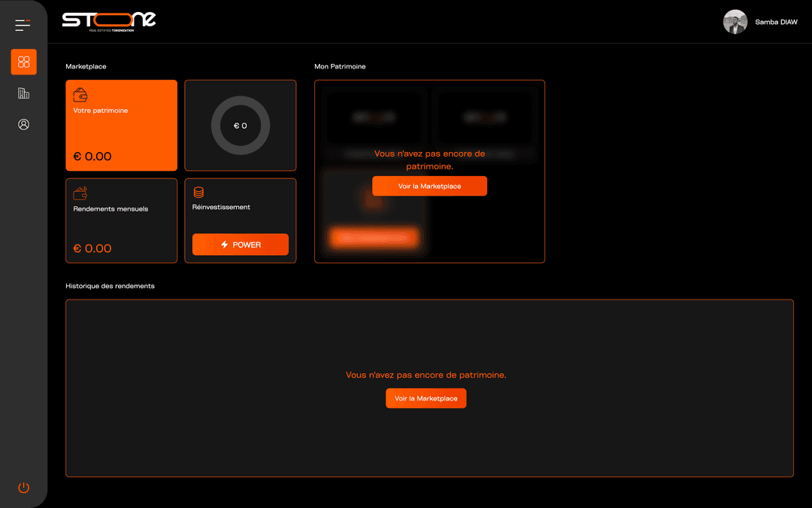The width and height of the screenshot is (812, 508).
Task: Open the dashboard grid icon in sidebar
Action: (x=23, y=62)
